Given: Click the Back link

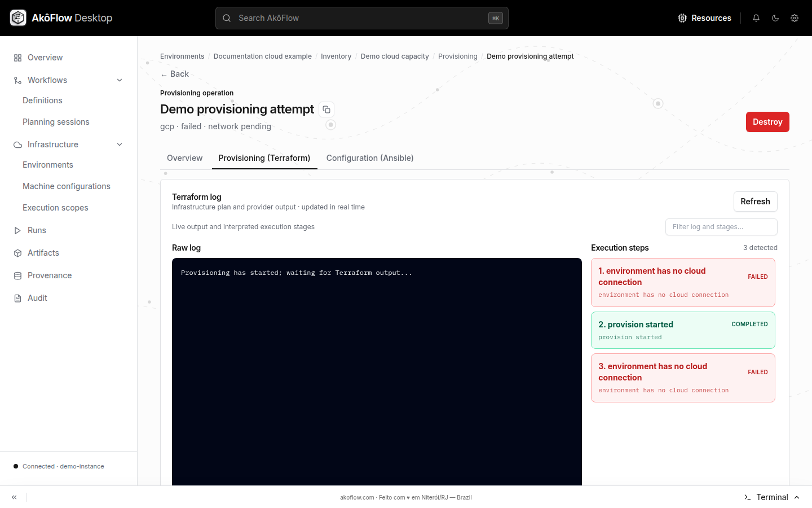Looking at the screenshot, I should coord(175,74).
